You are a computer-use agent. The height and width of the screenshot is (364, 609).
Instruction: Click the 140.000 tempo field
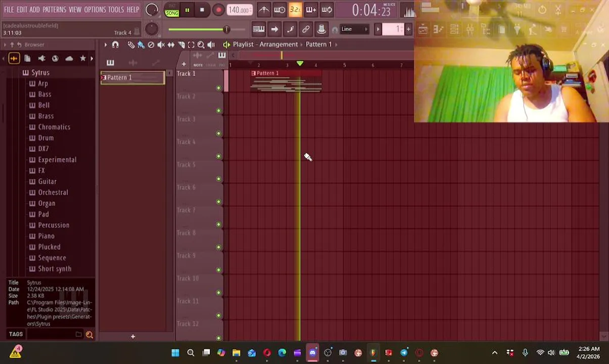[239, 10]
